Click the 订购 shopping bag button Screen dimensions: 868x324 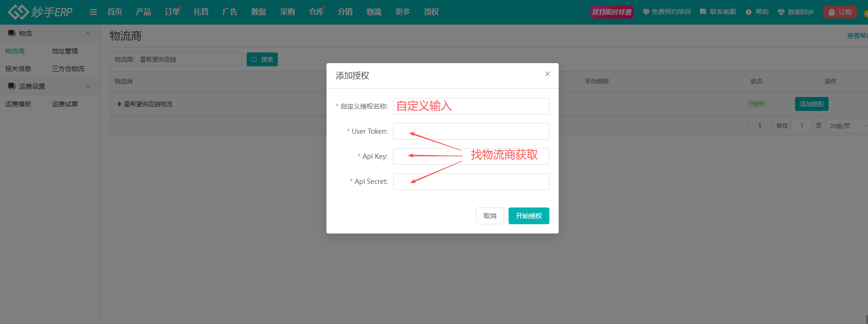tap(840, 12)
